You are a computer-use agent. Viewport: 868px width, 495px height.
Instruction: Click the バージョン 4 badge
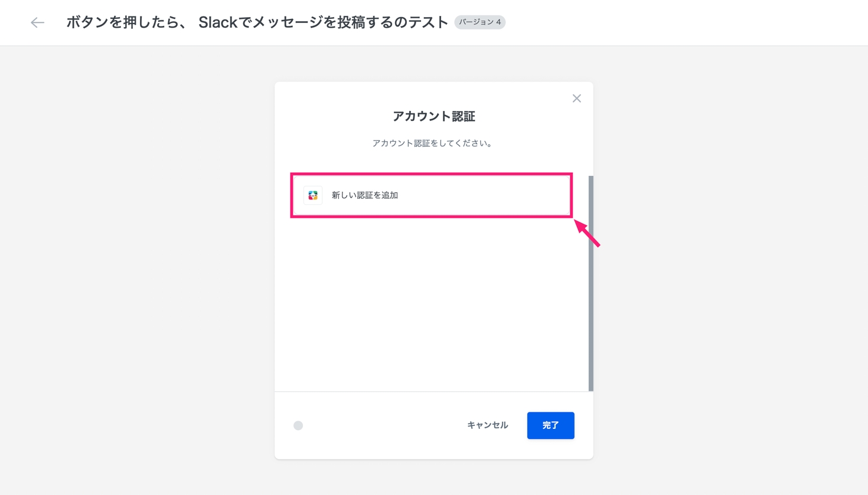479,22
